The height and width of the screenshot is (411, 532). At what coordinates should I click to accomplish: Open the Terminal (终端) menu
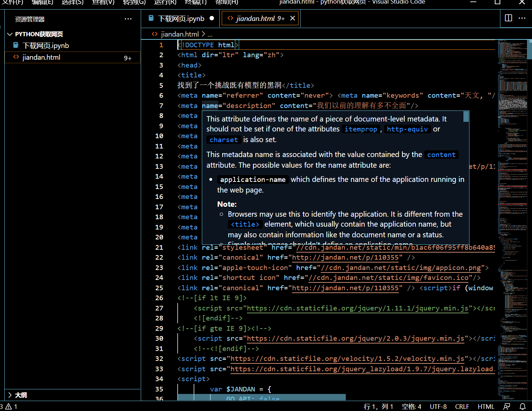coord(195,2)
